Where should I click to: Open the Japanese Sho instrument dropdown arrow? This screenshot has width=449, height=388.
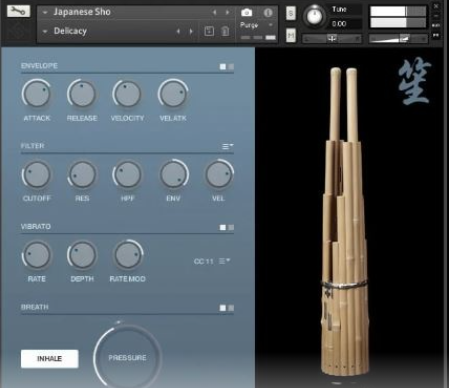(x=45, y=12)
